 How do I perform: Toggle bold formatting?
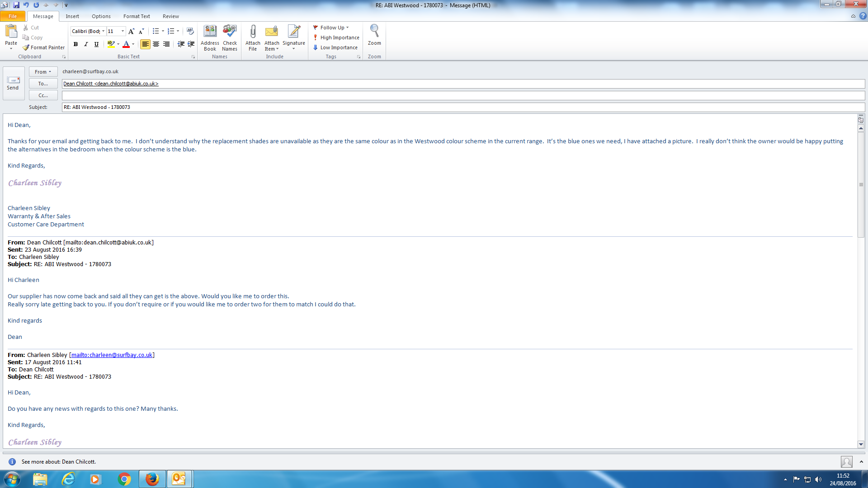click(x=75, y=44)
